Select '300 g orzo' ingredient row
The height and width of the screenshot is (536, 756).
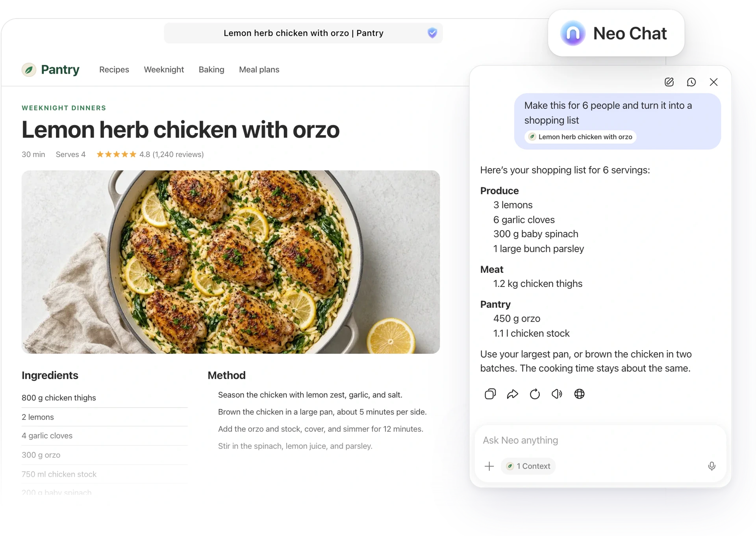click(x=104, y=455)
